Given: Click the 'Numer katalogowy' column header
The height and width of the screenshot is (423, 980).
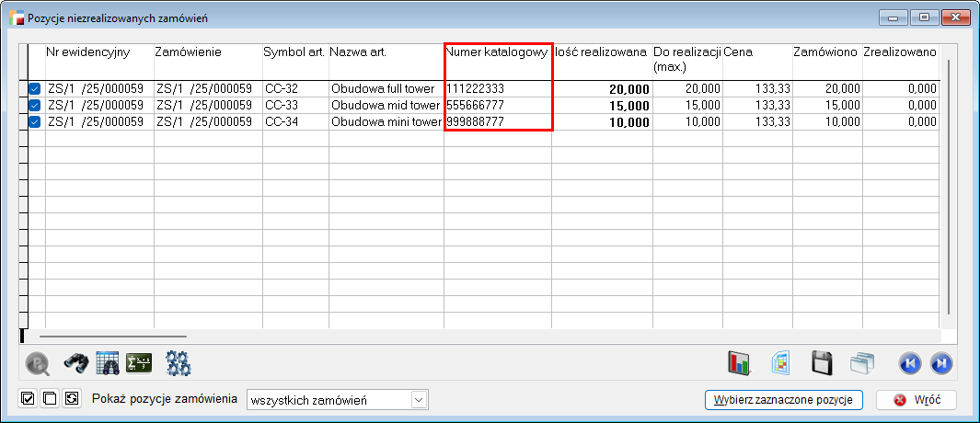Looking at the screenshot, I should 497,53.
